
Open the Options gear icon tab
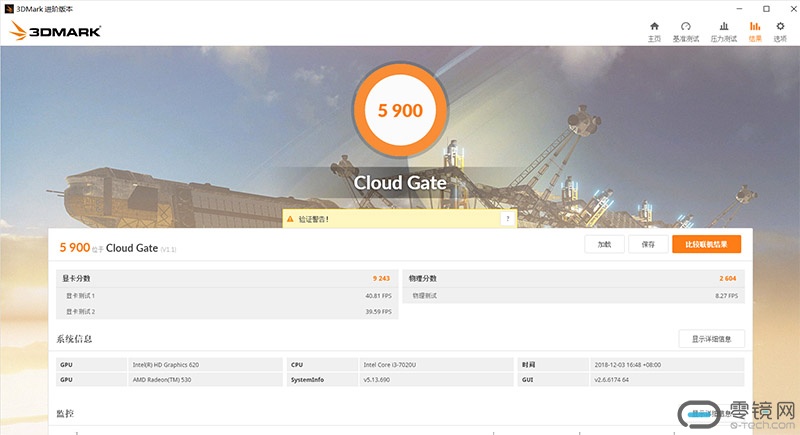pyautogui.click(x=780, y=26)
